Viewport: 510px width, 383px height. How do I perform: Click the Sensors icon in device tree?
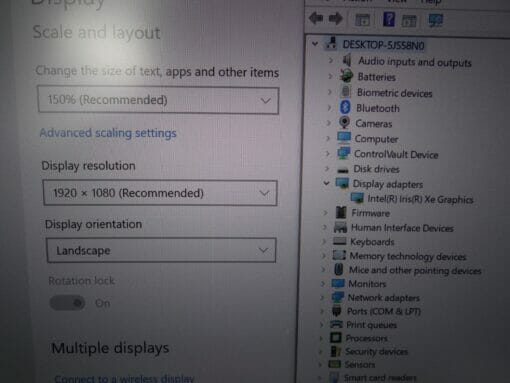[x=334, y=364]
